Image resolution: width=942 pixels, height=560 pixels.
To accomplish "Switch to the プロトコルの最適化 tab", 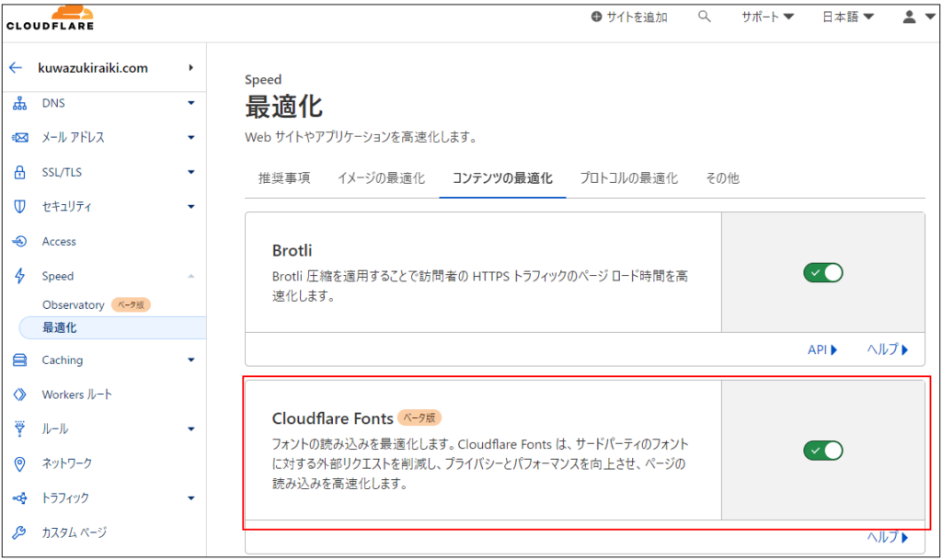I will 628,178.
